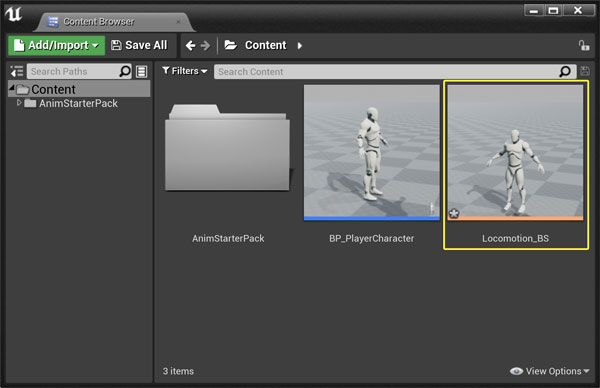Open the Add/Import dropdown menu

(x=57, y=46)
